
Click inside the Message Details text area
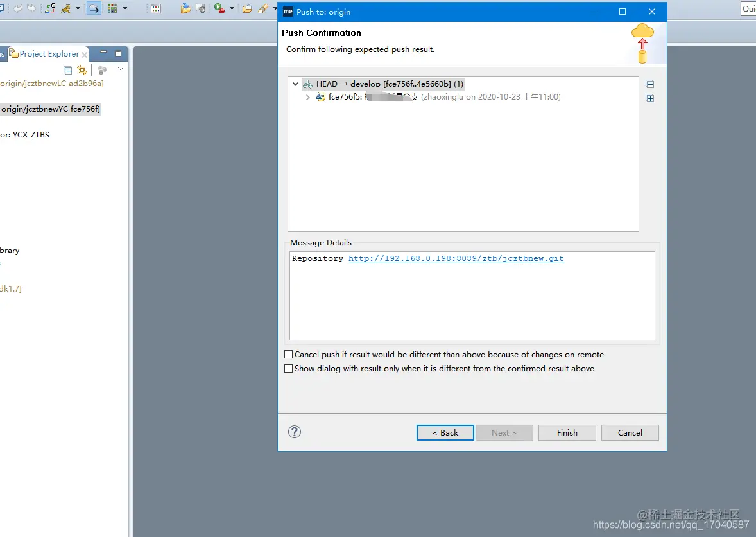tap(472, 295)
